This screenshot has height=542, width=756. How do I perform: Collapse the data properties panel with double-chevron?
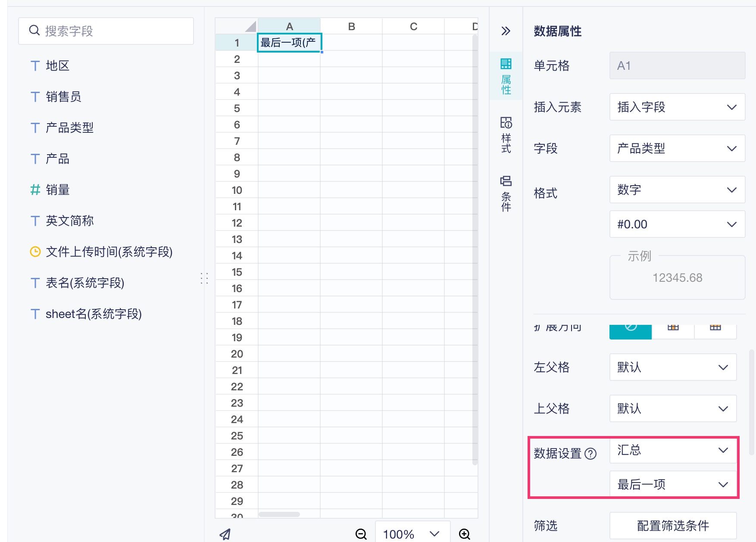(506, 31)
